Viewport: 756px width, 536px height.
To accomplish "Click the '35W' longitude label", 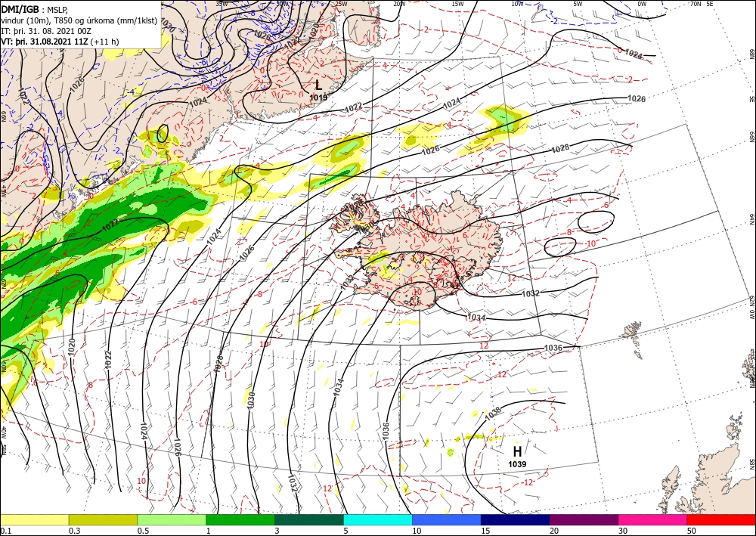I will coord(222,4).
